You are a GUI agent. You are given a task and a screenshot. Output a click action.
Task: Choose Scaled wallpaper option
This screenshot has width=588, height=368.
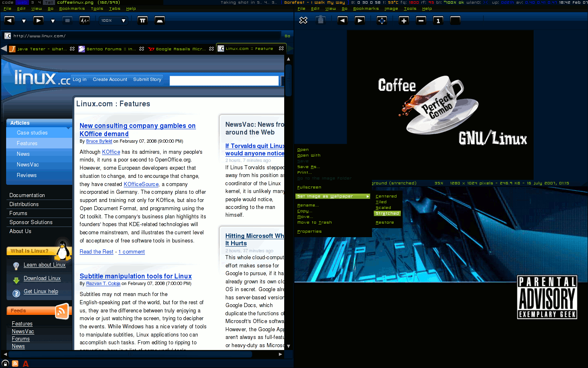click(383, 208)
